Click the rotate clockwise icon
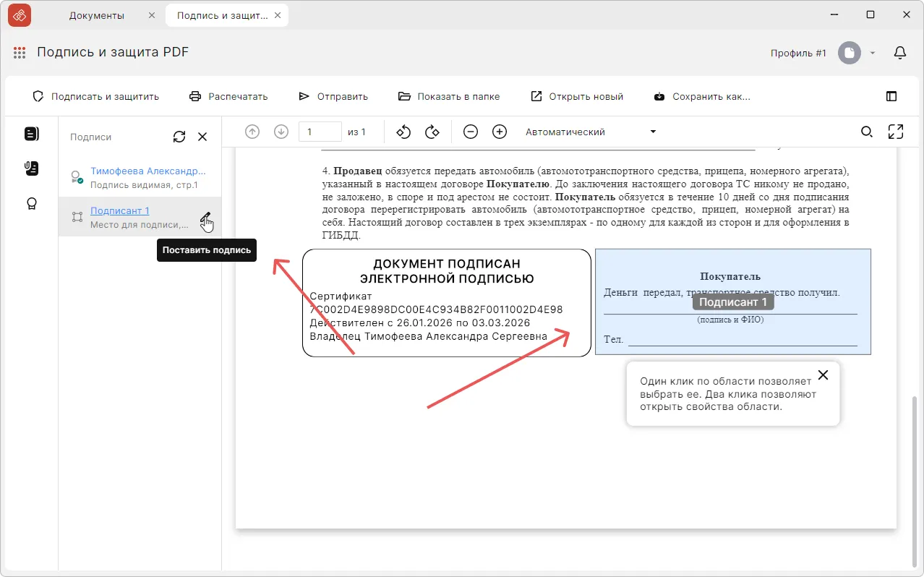 (x=432, y=132)
